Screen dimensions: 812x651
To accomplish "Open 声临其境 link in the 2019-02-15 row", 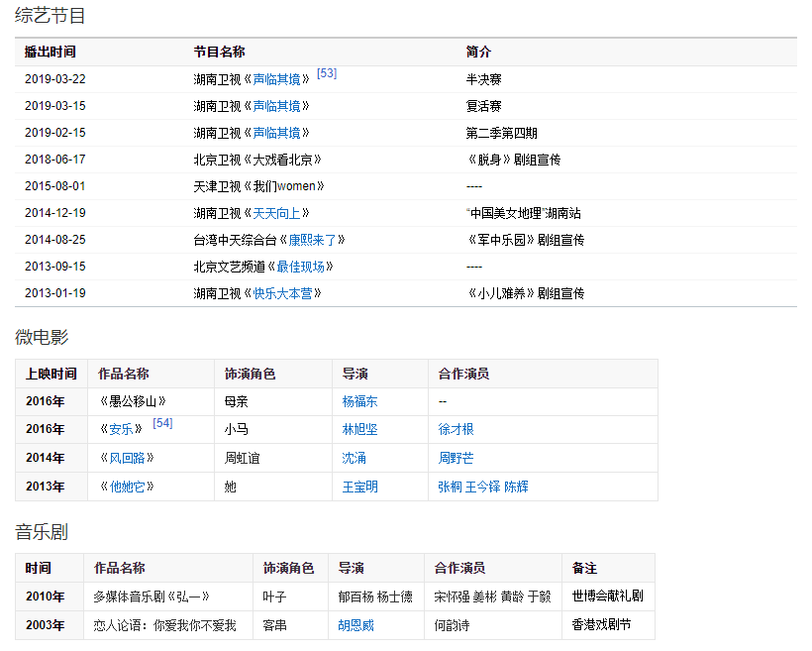I will tap(276, 133).
